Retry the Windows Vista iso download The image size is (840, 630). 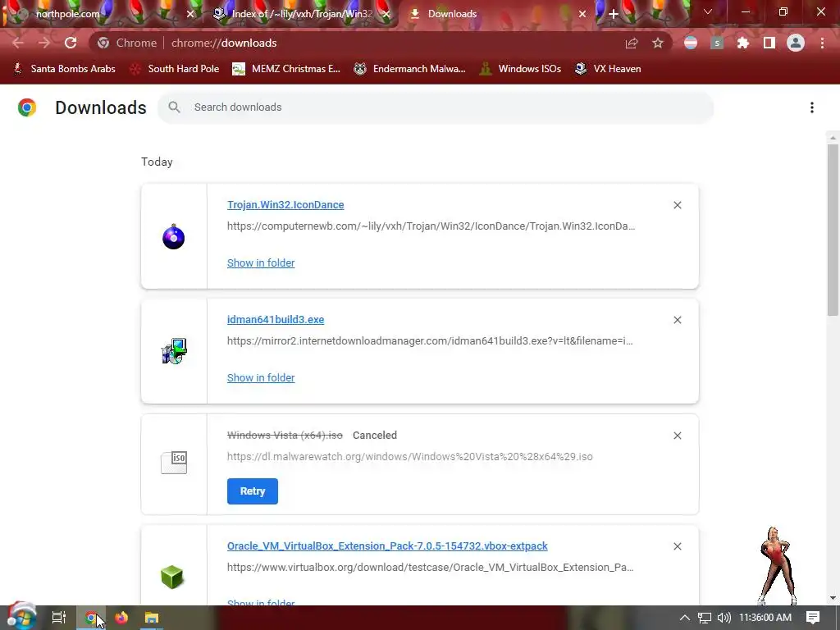(x=253, y=491)
